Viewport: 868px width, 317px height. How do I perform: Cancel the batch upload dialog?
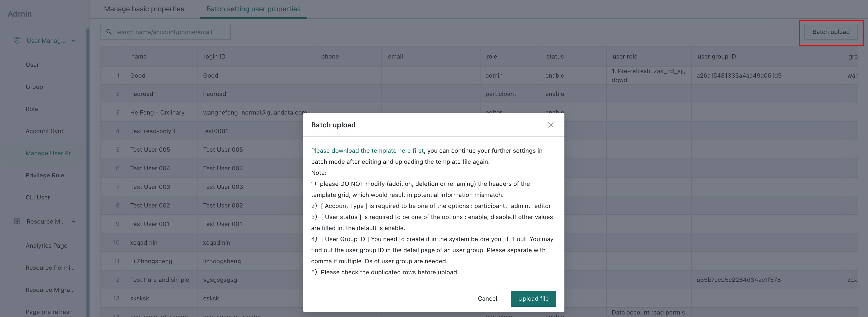click(x=487, y=298)
